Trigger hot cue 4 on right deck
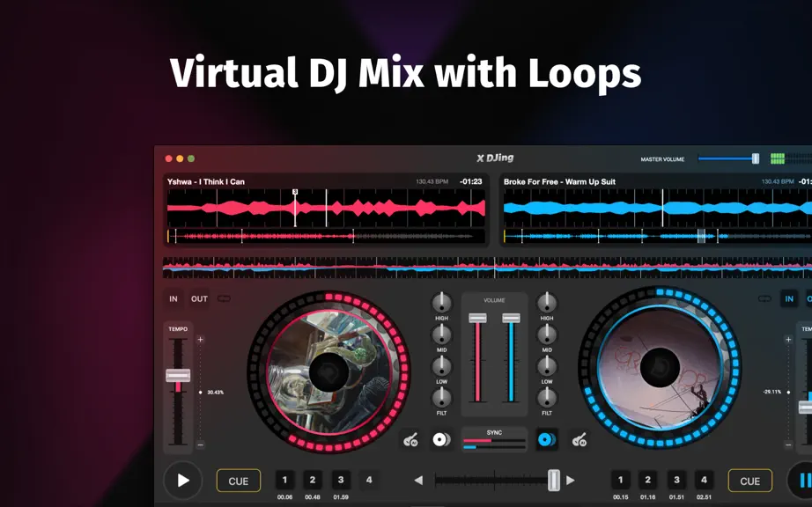Screen dimensions: 812x507 tap(704, 480)
